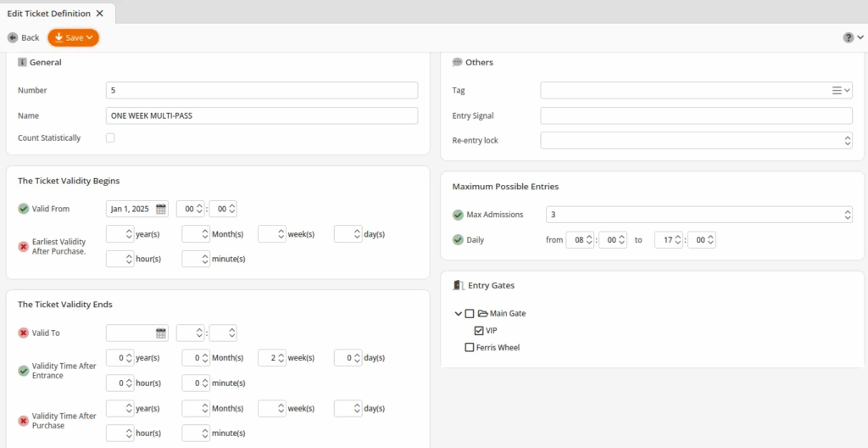Open the Valid From calendar picker

(x=160, y=209)
